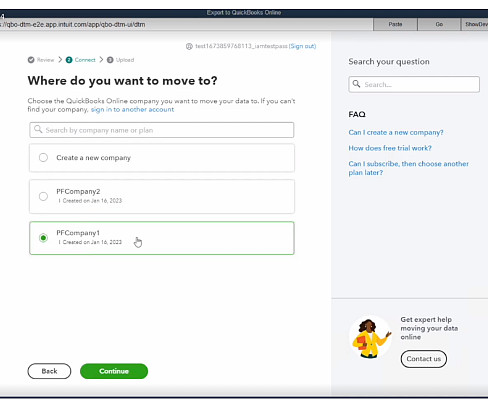This screenshot has height=407, width=488.
Task: Focus the search by company name field
Action: point(162,130)
